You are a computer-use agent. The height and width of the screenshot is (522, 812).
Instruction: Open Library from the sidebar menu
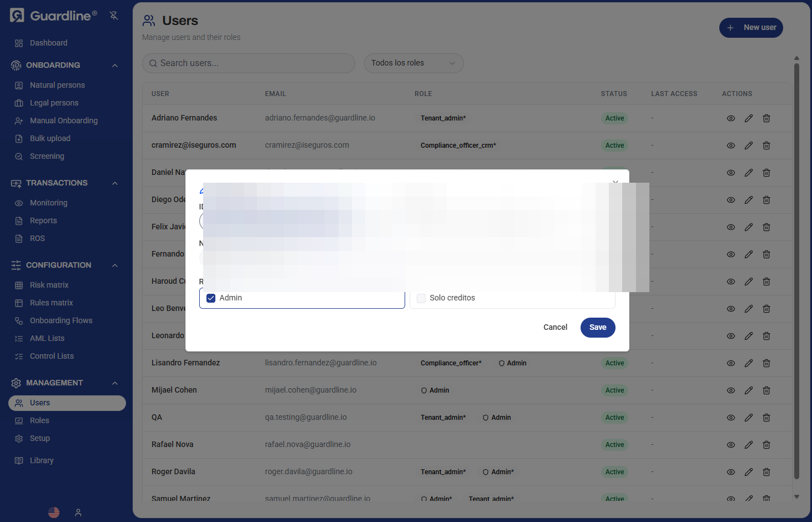41,460
